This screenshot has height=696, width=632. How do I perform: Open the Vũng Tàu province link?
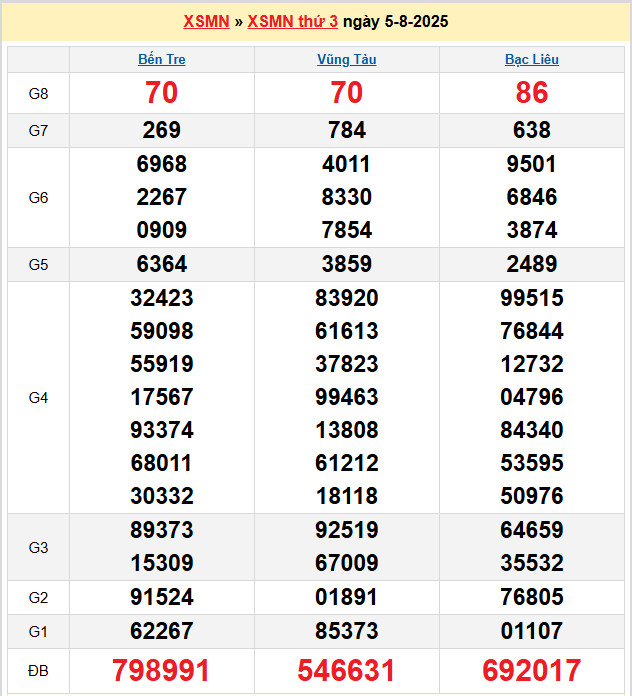click(347, 59)
